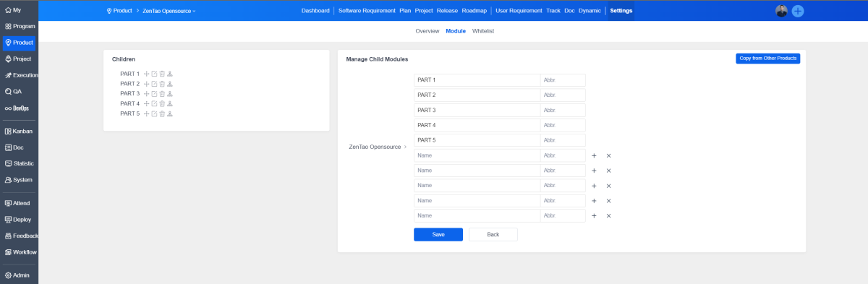Click the edit icon for PART 4

coord(154,104)
